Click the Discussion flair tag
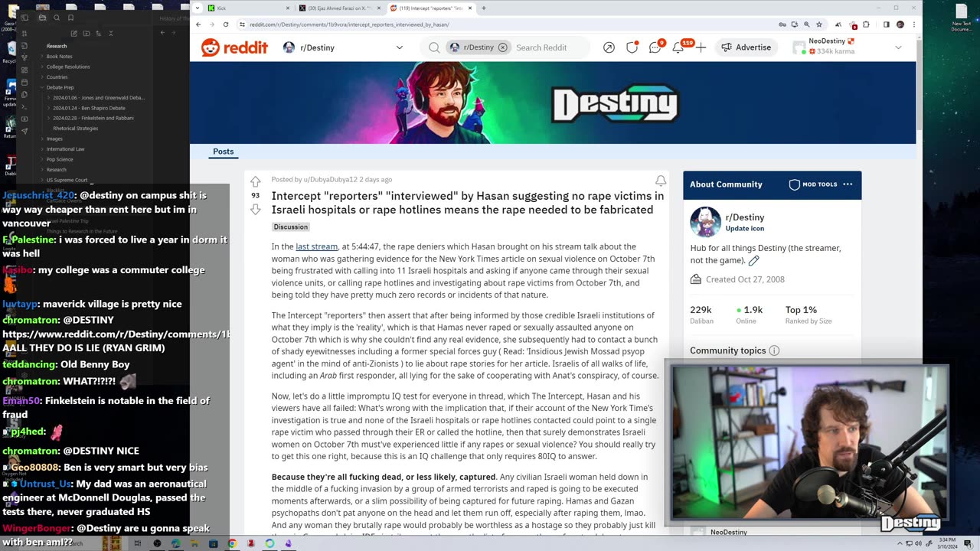 click(291, 227)
